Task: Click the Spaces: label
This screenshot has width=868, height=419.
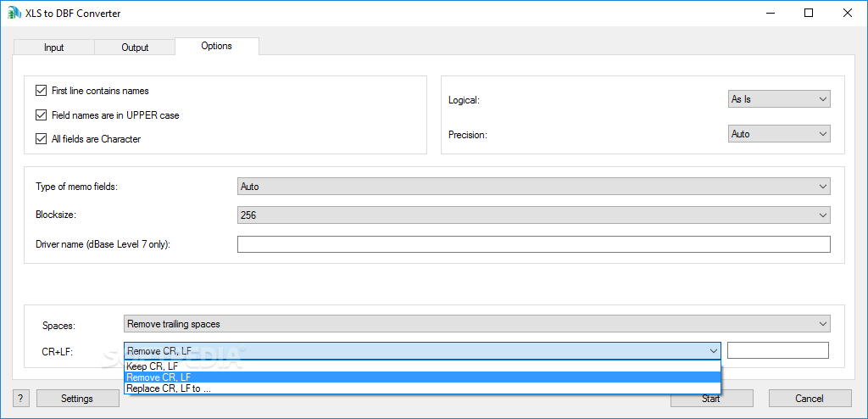Action: 58,326
